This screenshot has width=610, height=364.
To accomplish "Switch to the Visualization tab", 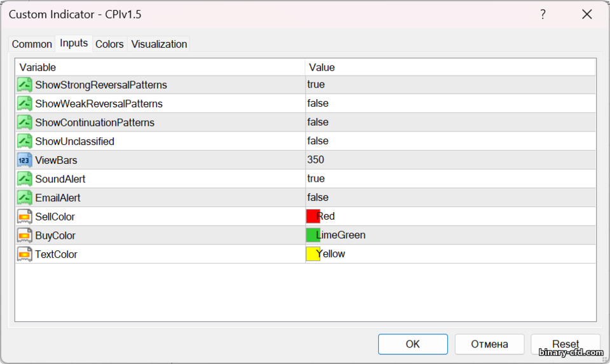I will (x=159, y=44).
